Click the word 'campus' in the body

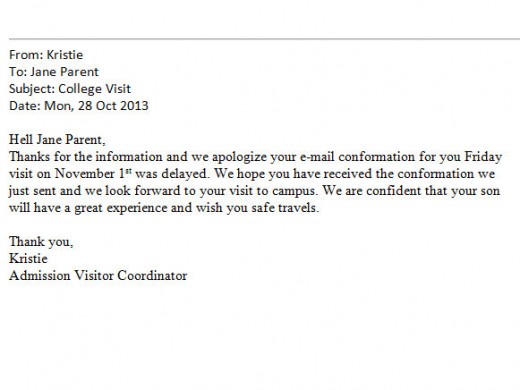coord(293,191)
